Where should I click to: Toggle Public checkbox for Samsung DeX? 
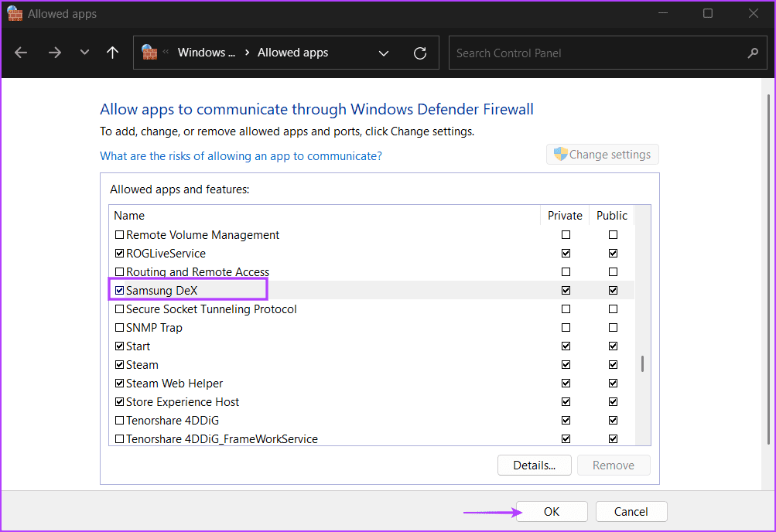coord(613,290)
